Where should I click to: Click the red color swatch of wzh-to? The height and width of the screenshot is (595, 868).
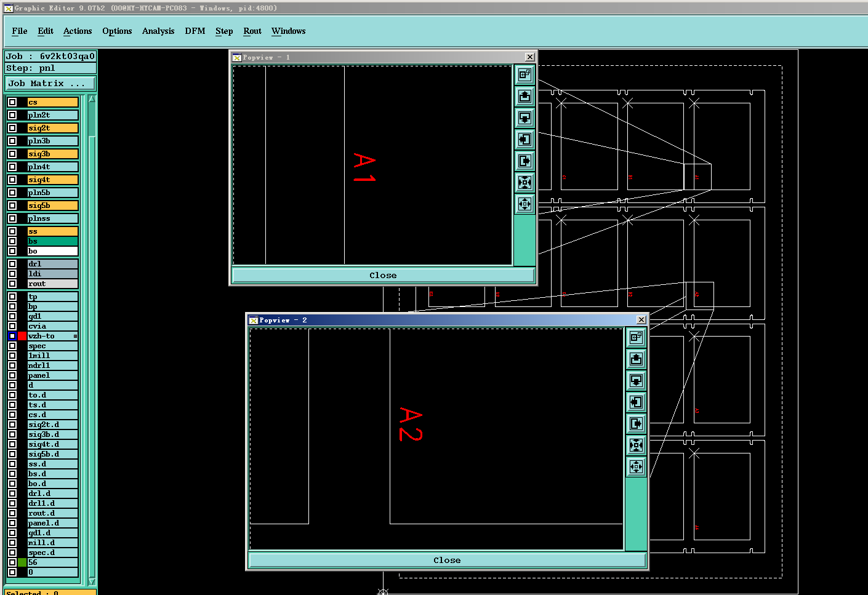22,336
